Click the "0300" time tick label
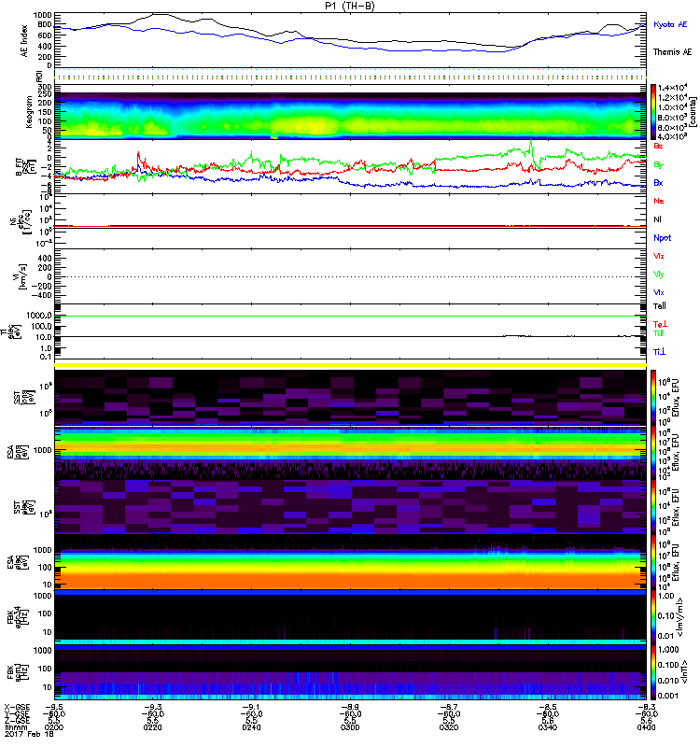Image resolution: width=700 pixels, height=747 pixels. [350, 727]
